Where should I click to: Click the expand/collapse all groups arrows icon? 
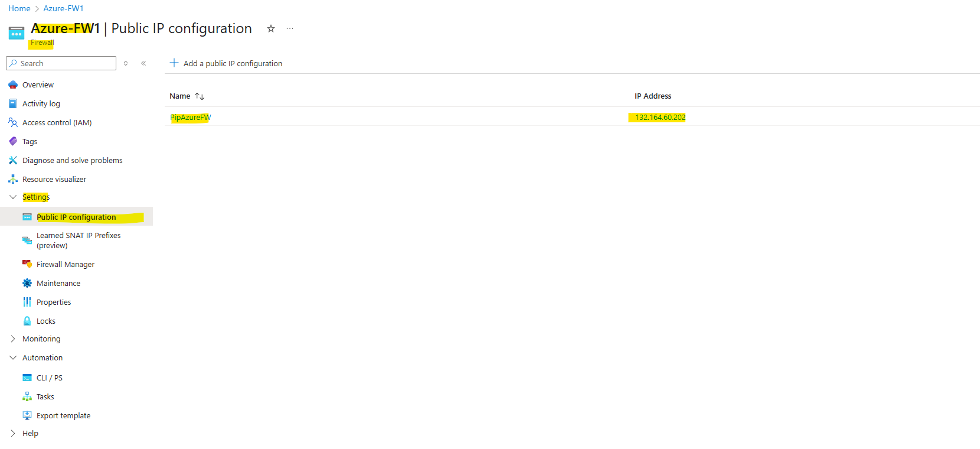(126, 63)
